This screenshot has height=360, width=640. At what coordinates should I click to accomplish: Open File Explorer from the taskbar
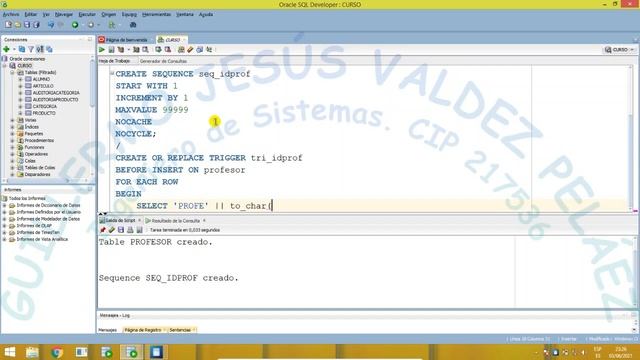pos(32,352)
